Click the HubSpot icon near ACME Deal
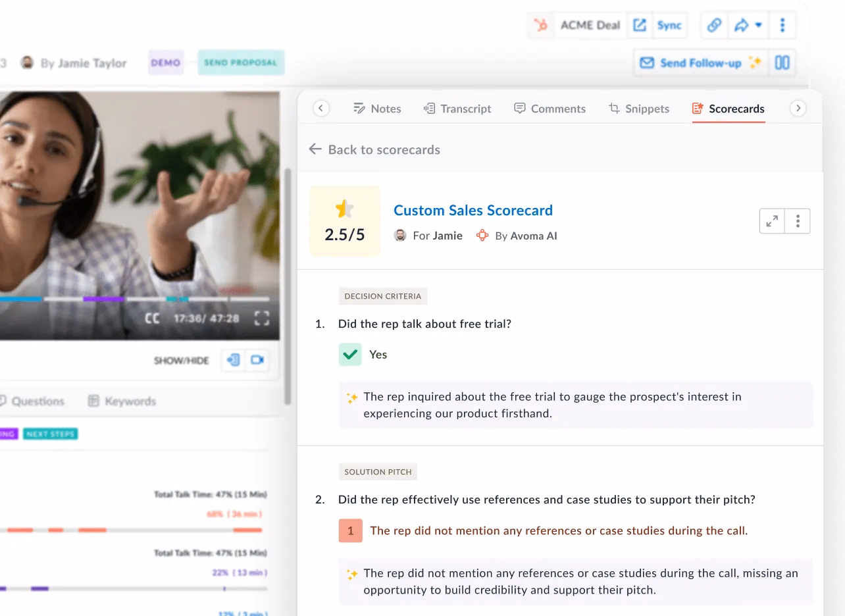Viewport: 845px width, 616px height. tap(541, 26)
